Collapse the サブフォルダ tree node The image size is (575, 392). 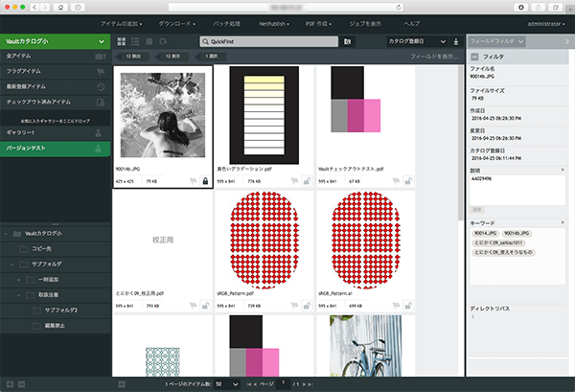point(12,265)
